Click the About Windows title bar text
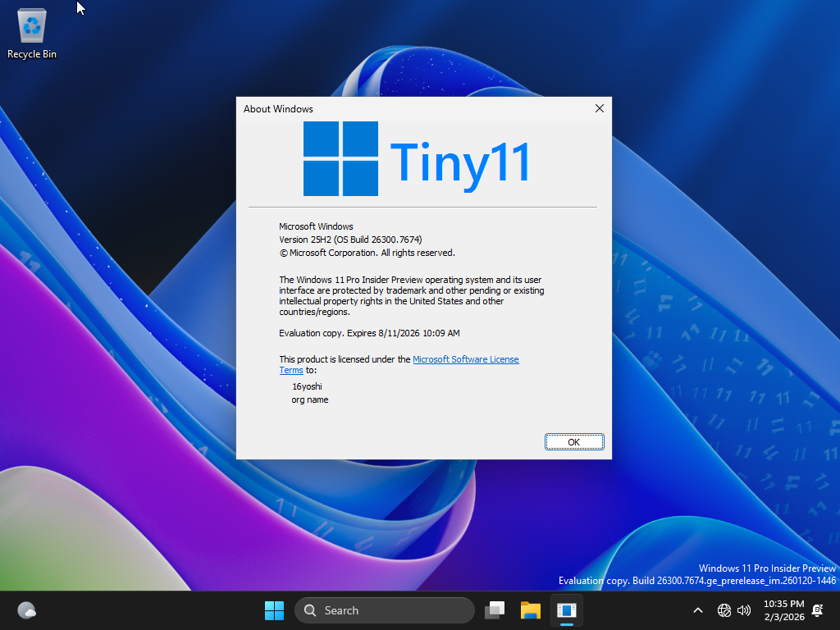840x630 pixels. (278, 109)
